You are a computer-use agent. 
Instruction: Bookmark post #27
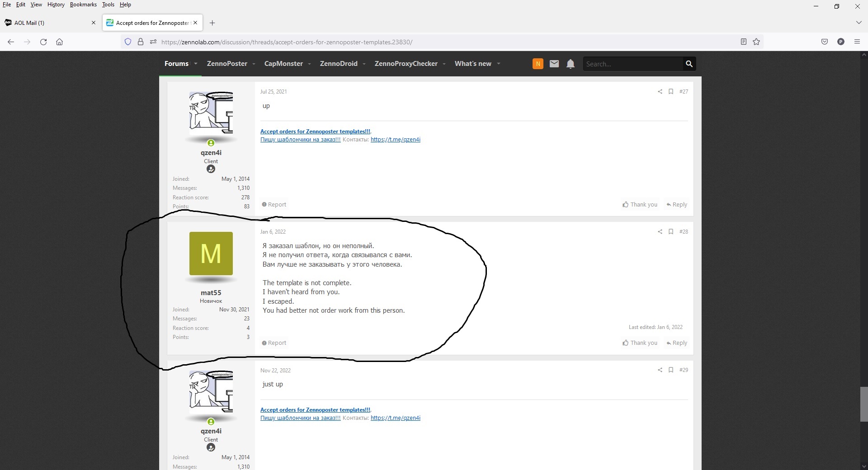[x=671, y=92]
